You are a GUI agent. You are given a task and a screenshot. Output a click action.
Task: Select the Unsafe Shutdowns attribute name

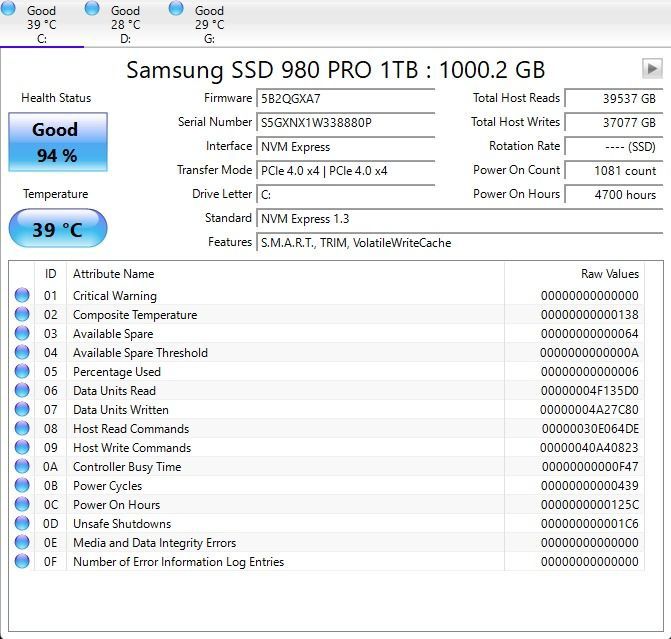(122, 523)
